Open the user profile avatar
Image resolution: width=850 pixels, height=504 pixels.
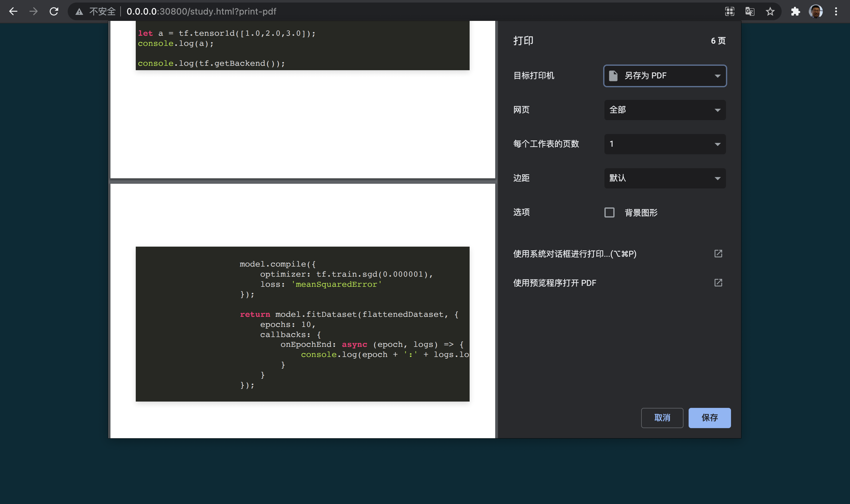[x=816, y=12]
